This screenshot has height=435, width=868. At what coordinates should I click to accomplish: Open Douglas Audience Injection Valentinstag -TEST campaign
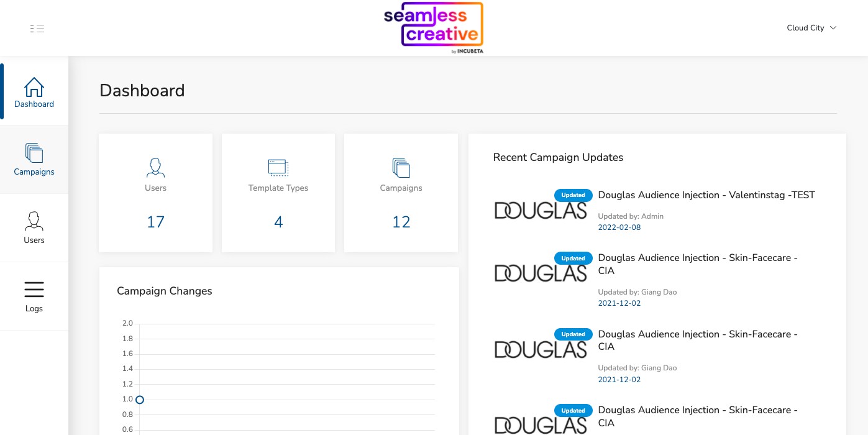(706, 195)
